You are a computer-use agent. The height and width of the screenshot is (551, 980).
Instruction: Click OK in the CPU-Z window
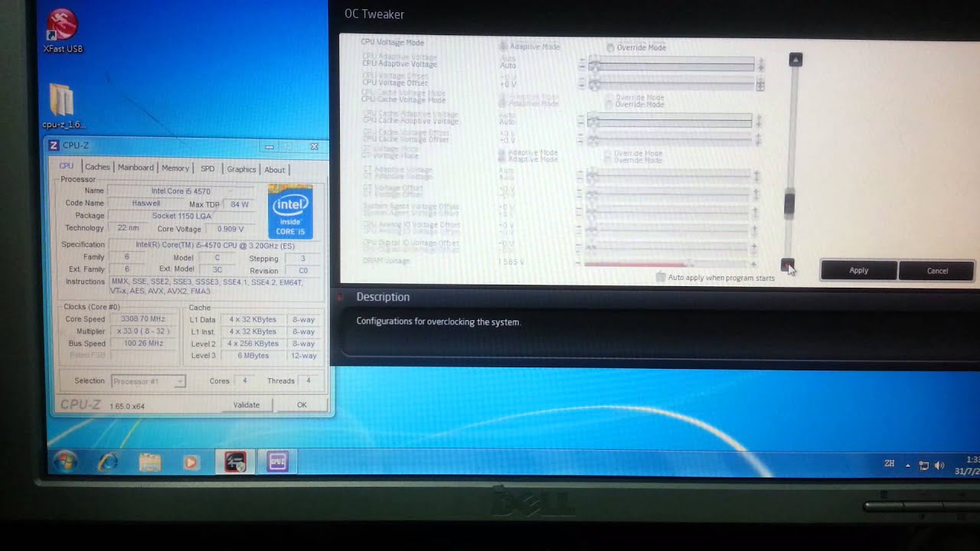(x=302, y=405)
